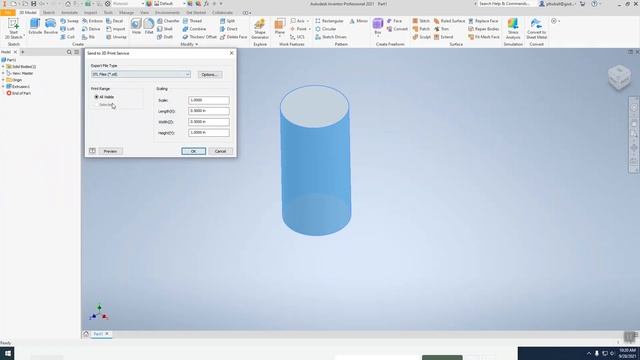Screen dimensions: 640x360
Task: Choose the Sweep tool
Action: point(69,21)
